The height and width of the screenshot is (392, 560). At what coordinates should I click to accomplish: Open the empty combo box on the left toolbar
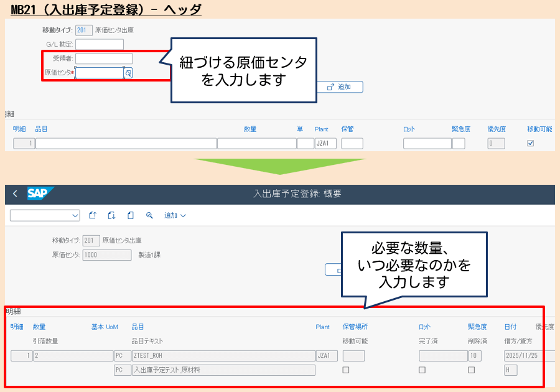44,215
